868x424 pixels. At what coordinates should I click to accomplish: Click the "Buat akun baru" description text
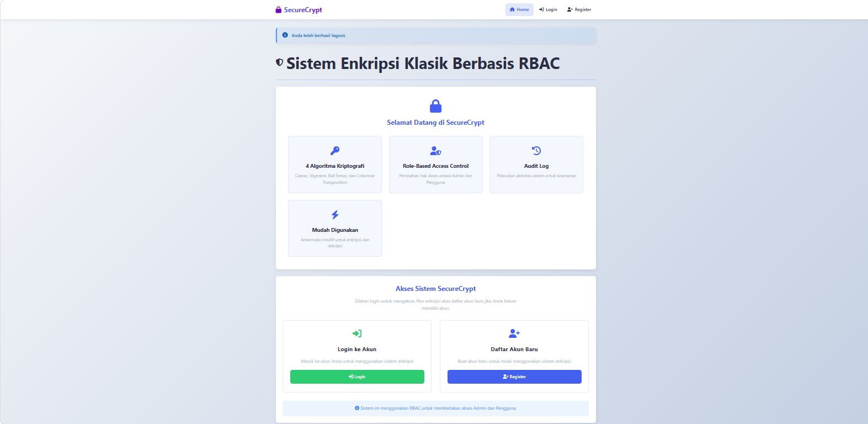coord(514,362)
